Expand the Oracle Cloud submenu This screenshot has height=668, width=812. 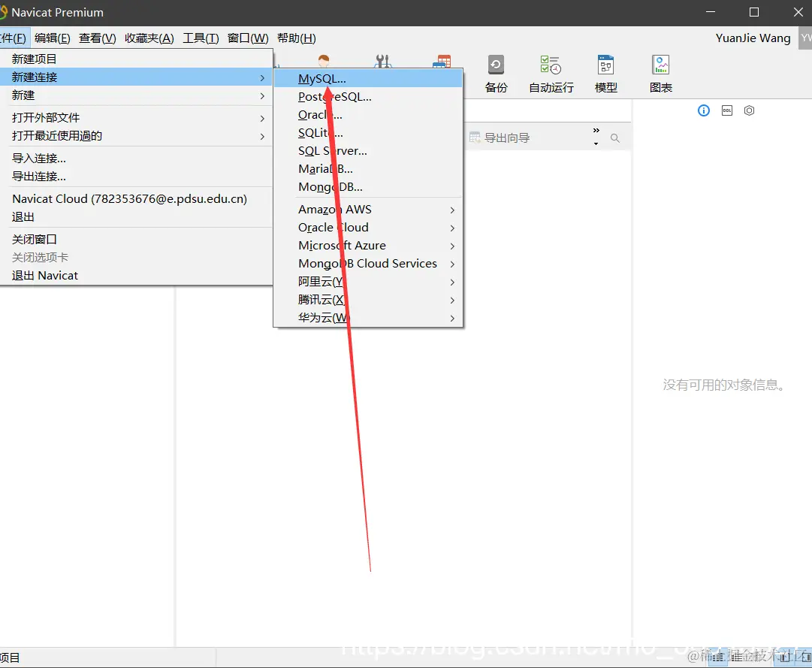point(368,228)
